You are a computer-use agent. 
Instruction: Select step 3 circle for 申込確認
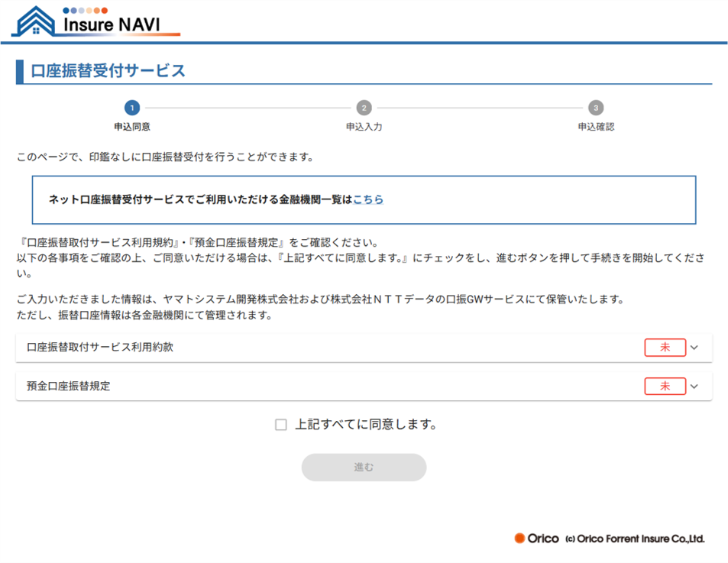[x=596, y=108]
